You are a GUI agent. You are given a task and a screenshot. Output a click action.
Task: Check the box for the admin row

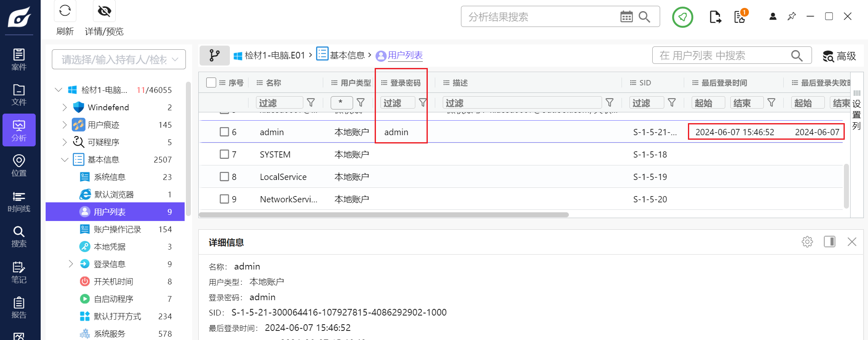coord(224,132)
